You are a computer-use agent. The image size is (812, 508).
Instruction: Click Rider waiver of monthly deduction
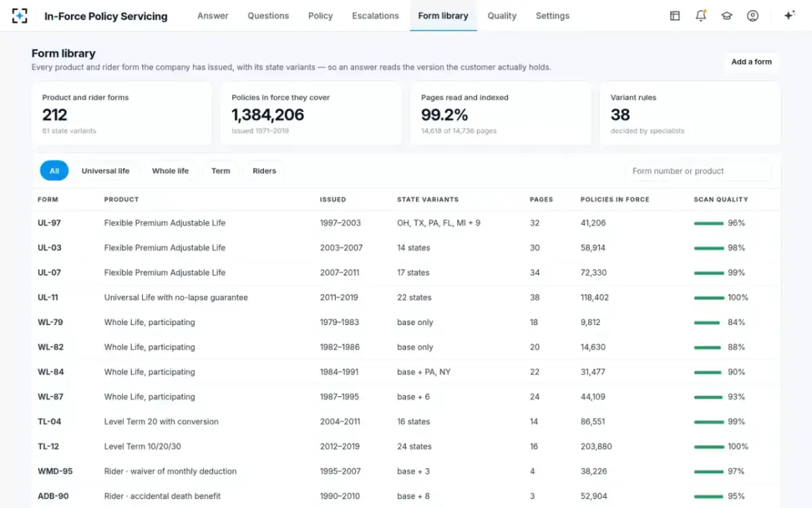[171, 471]
